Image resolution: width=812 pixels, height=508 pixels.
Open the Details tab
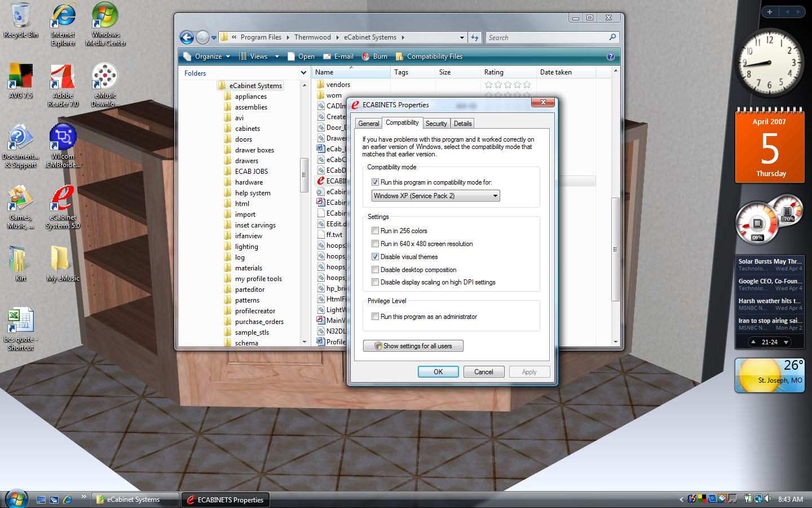click(462, 124)
